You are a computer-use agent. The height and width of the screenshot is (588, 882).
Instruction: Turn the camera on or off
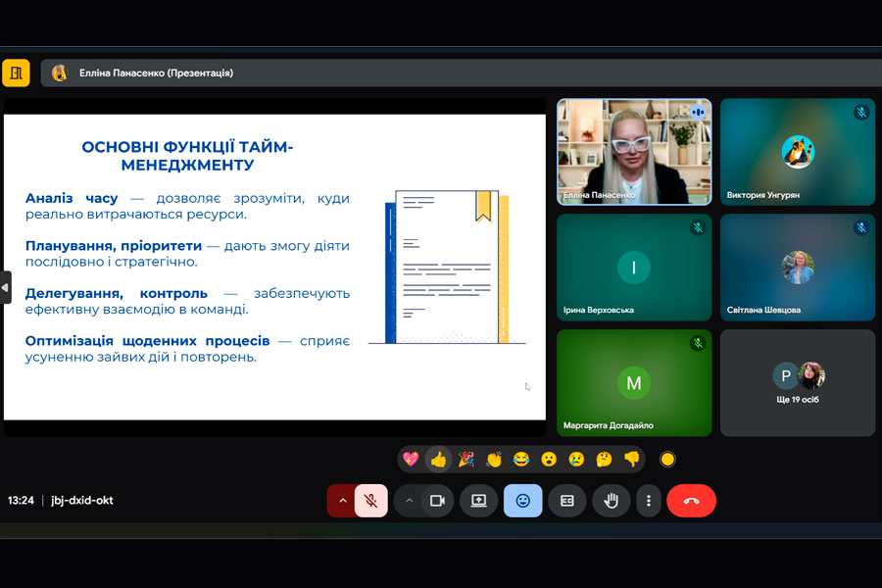click(437, 500)
